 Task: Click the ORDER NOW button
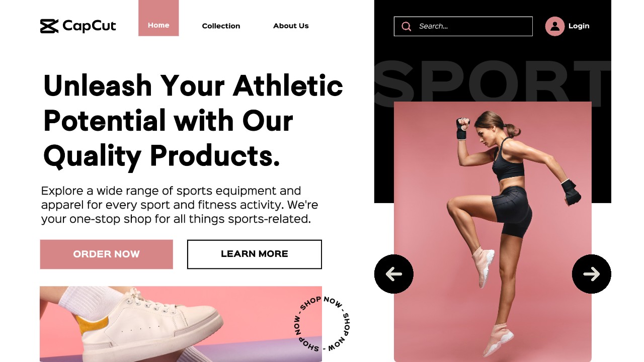click(107, 254)
